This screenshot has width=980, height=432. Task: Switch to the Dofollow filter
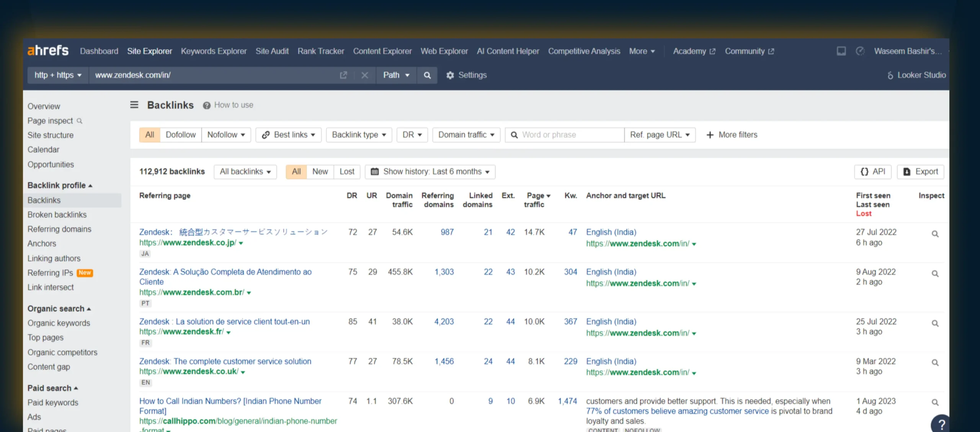[180, 134]
